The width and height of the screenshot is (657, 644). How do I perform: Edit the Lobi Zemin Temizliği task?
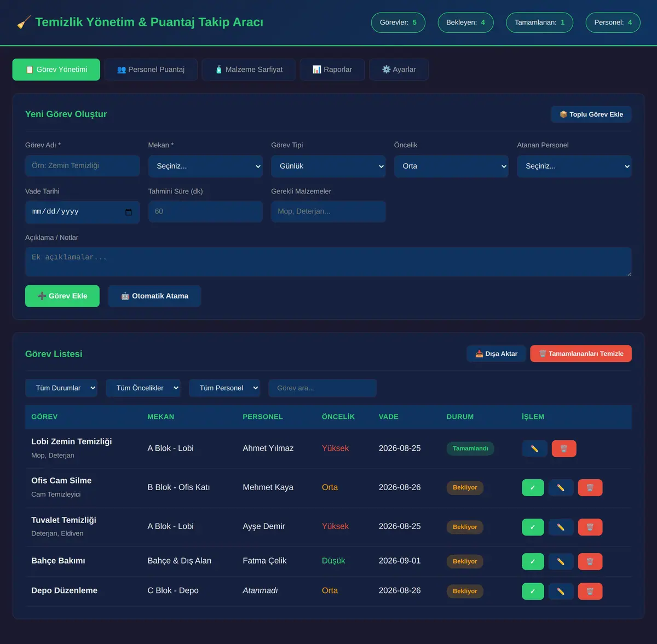point(534,449)
